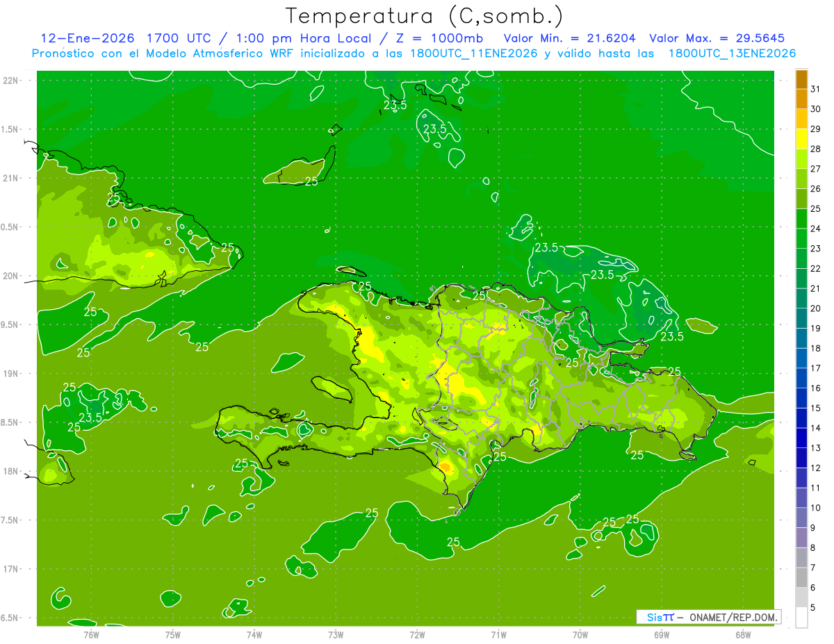Click the 19N latitude axis label

(x=10, y=374)
